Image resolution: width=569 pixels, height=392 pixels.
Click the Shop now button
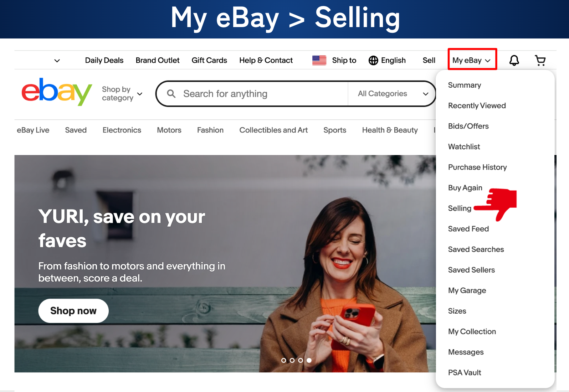tap(73, 311)
